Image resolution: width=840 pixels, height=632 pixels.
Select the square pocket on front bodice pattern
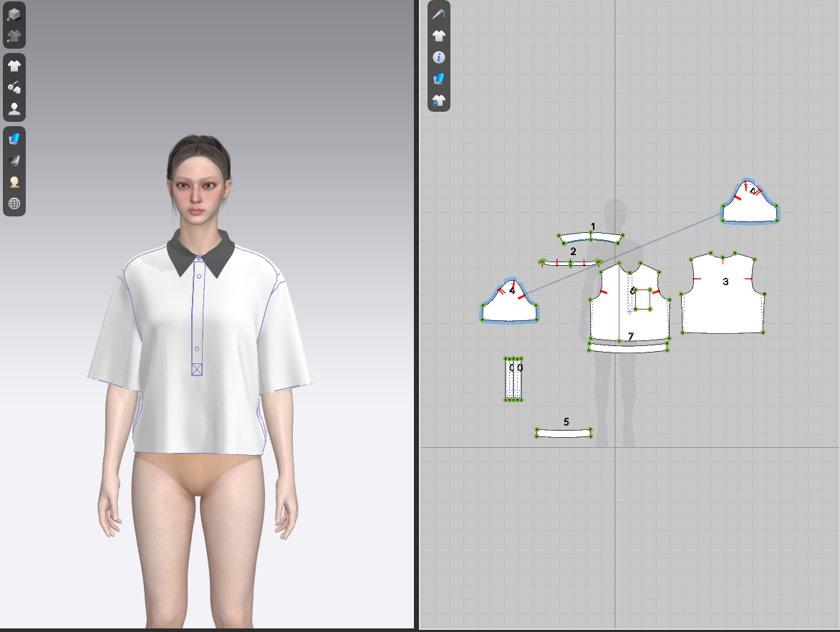(642, 299)
